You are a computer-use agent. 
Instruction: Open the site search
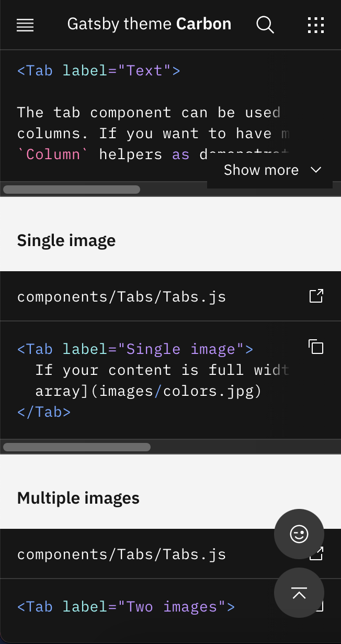click(265, 25)
